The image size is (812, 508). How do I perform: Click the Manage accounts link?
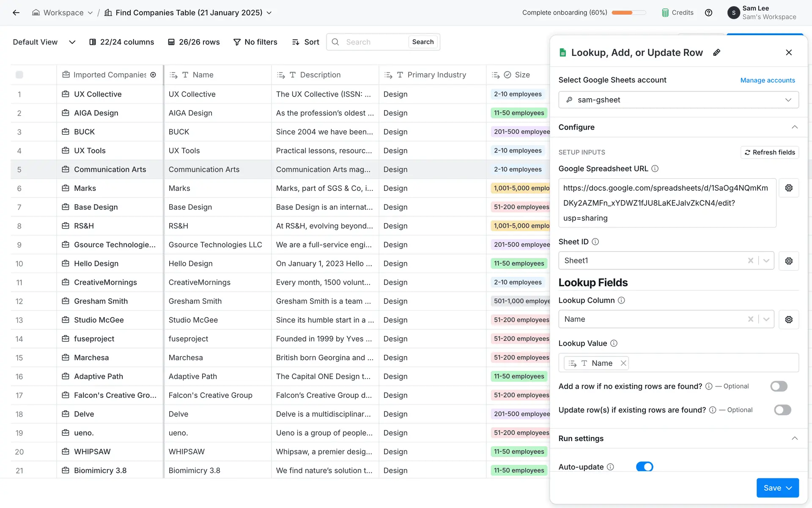767,80
